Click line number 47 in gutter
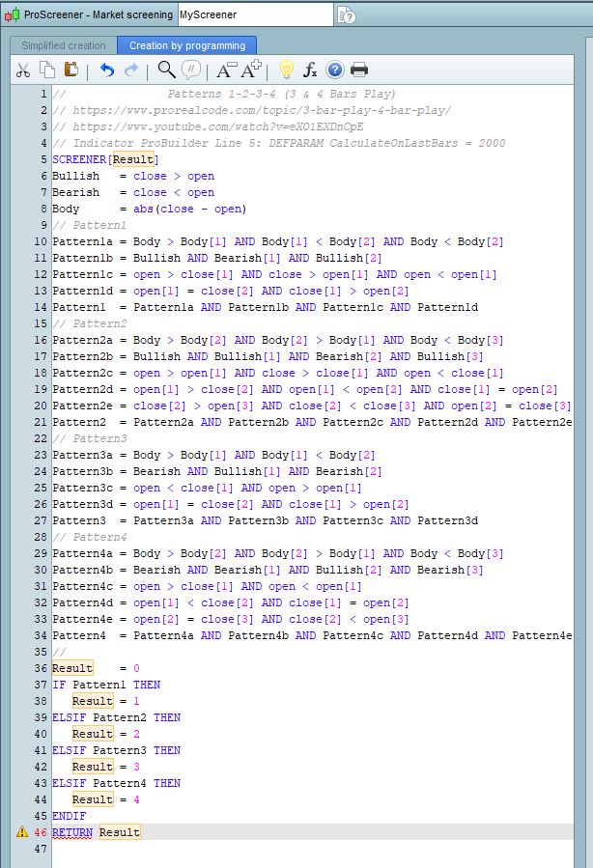The width and height of the screenshot is (593, 868). [41, 849]
